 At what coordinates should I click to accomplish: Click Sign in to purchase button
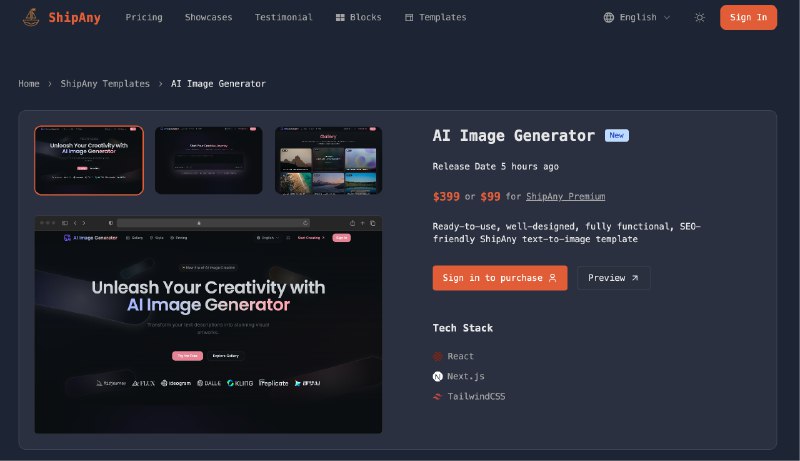pos(499,278)
